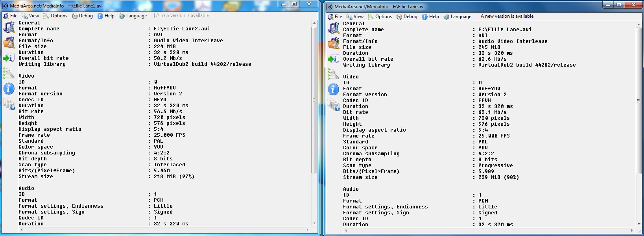Click Codec ID value 'FFVH'
Screen dimensions: 644x236
(x=485, y=100)
